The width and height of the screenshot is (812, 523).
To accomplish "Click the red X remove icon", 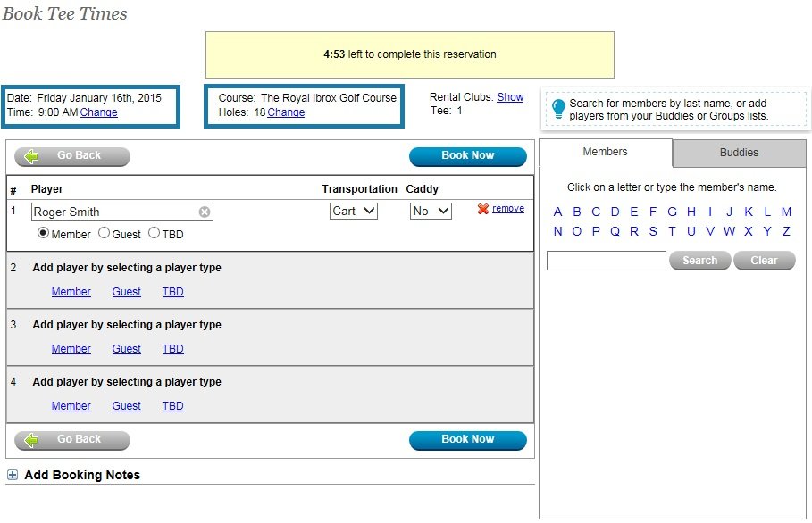I will pos(483,209).
